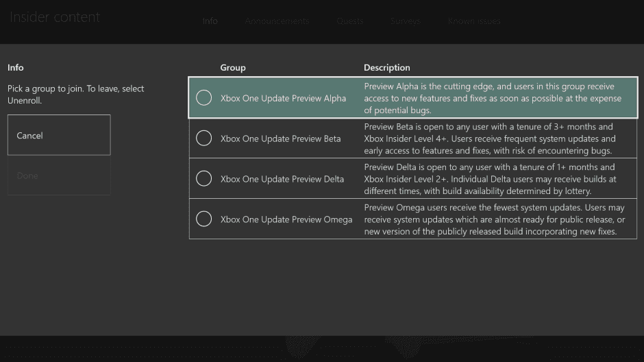Click the 'Xbox One Update Preview Beta' group name

280,138
